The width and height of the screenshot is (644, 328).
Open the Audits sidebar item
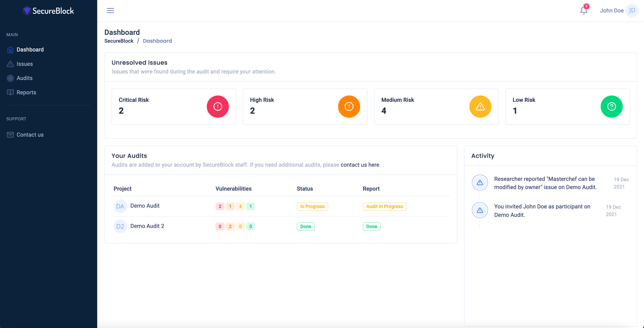point(25,78)
